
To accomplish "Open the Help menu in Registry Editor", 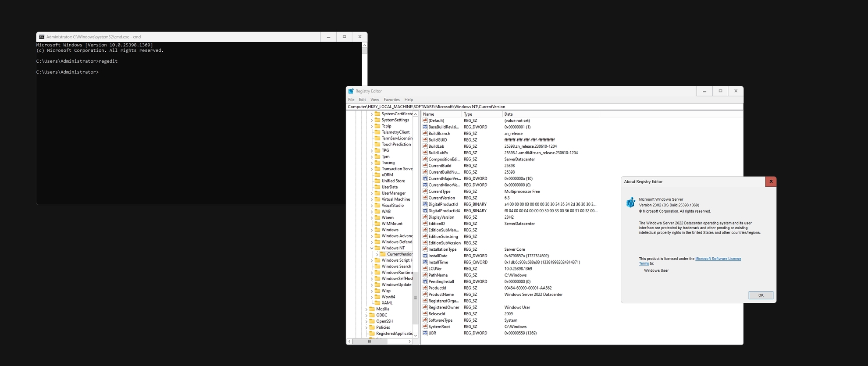I will click(409, 99).
